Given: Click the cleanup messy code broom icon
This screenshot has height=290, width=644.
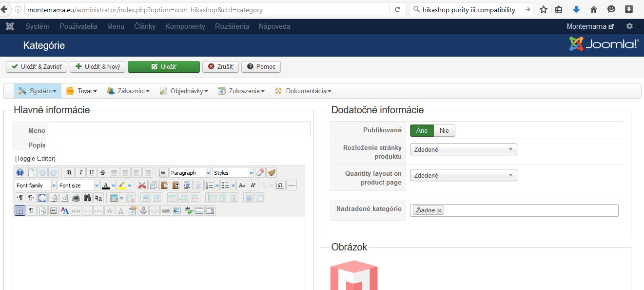Looking at the screenshot, I should point(271,172).
